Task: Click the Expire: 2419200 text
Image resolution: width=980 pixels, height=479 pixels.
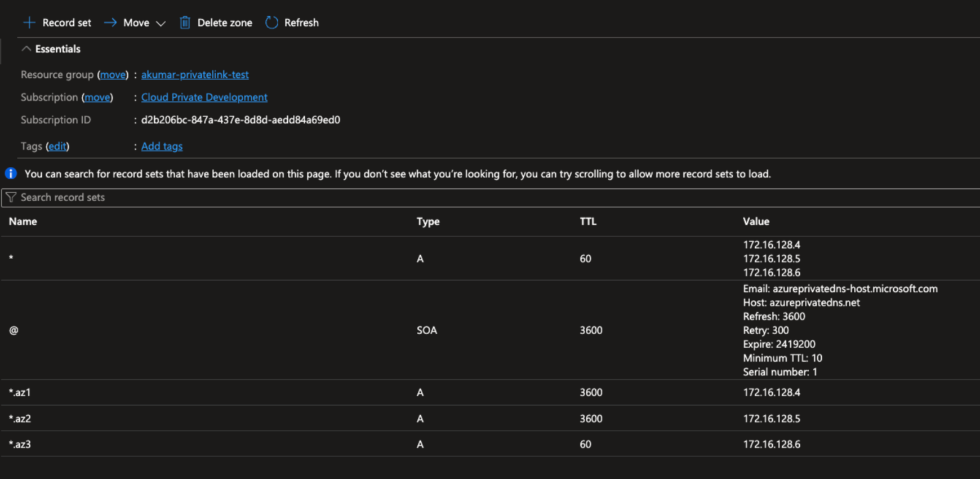Action: click(x=779, y=344)
